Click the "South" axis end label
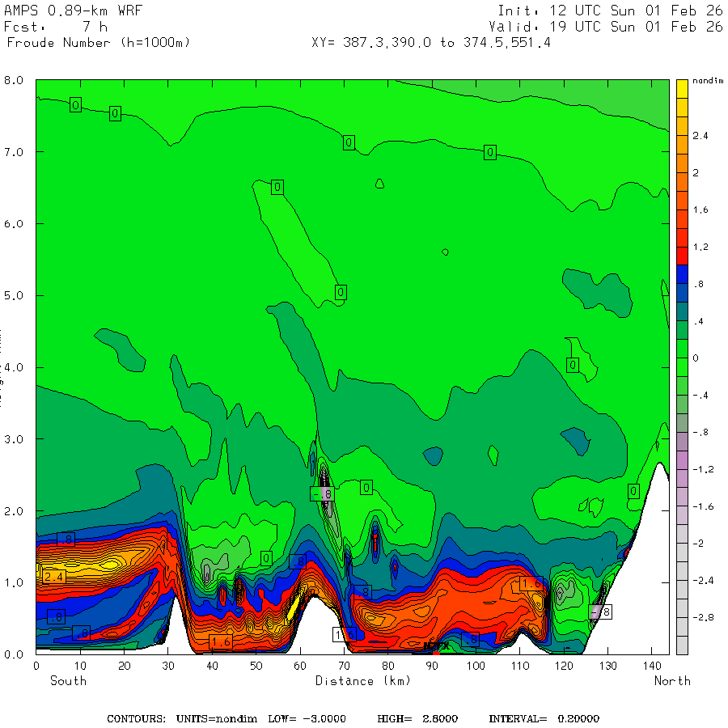 pyautogui.click(x=68, y=681)
